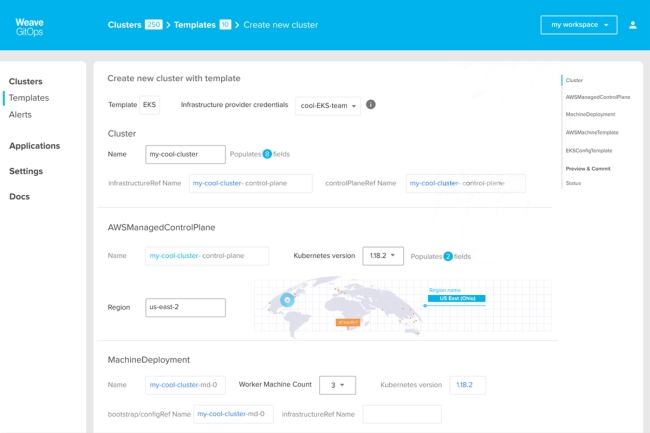Image resolution: width=650 pixels, height=433 pixels.
Task: Open the cool-EKS-team credentials dropdown
Action: coord(328,106)
